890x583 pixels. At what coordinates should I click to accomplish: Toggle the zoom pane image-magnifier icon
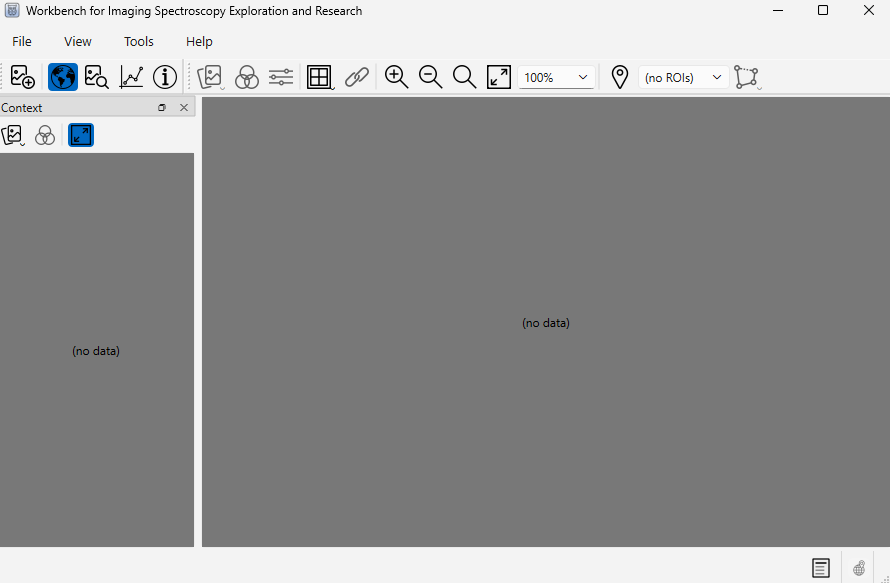pos(96,77)
